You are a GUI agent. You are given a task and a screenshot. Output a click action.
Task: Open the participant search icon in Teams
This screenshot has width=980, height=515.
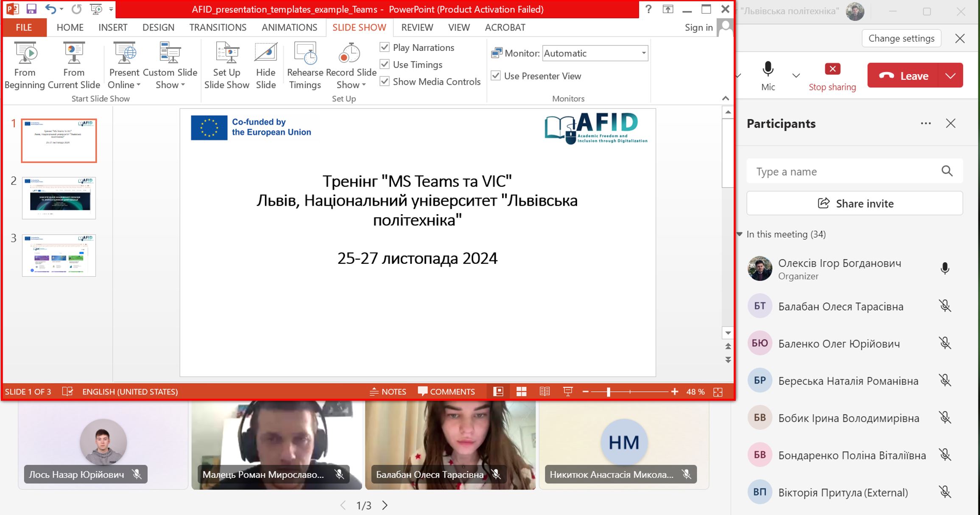[x=947, y=171]
